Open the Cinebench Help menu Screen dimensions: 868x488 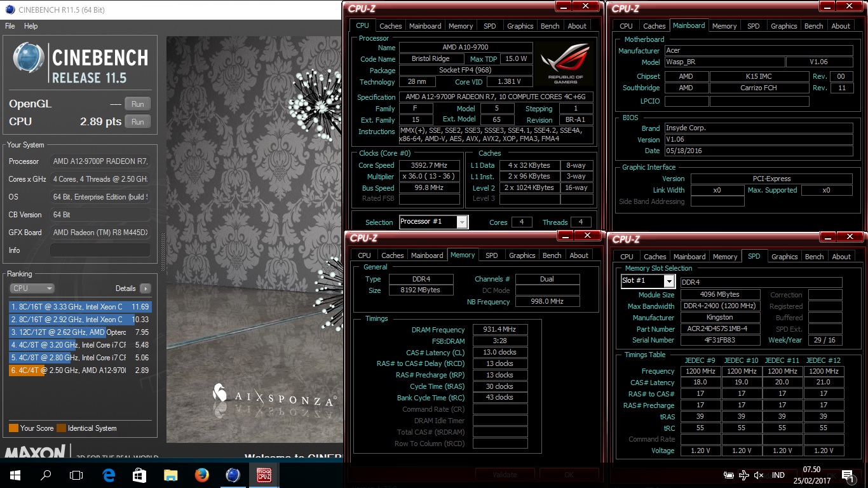point(31,26)
